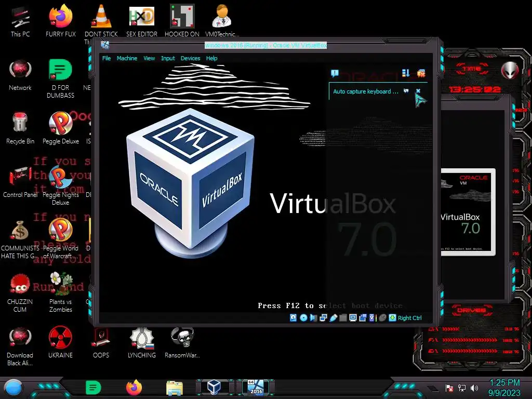The height and width of the screenshot is (399, 532).
Task: Click the flag with red X tray icon
Action: point(449,388)
